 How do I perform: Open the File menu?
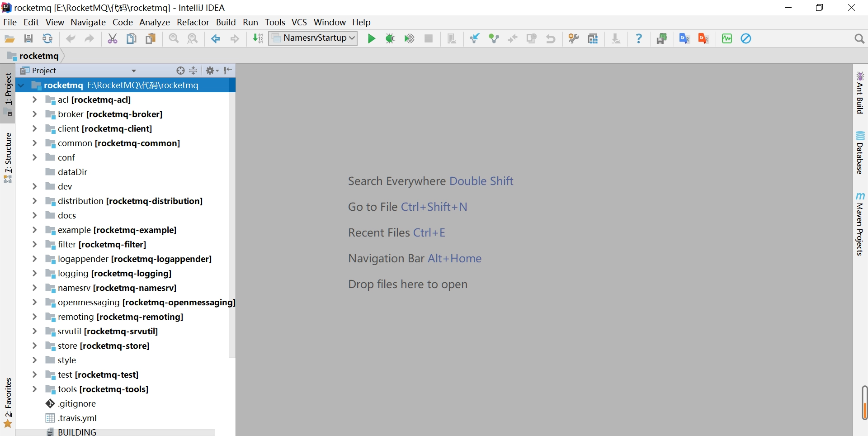point(9,22)
